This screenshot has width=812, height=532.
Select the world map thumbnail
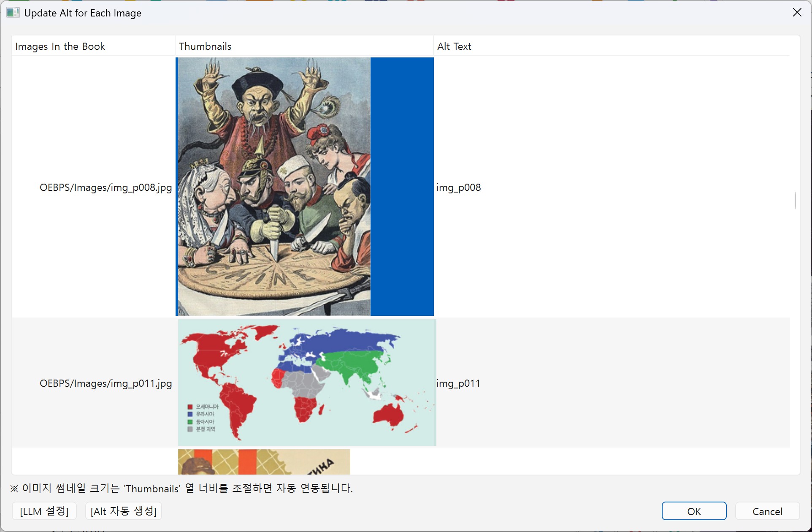coord(307,383)
